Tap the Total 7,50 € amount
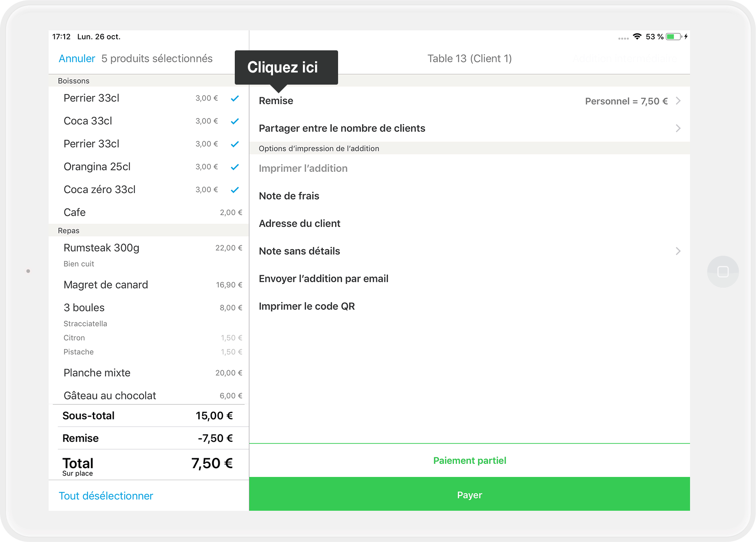The height and width of the screenshot is (542, 756). (212, 463)
